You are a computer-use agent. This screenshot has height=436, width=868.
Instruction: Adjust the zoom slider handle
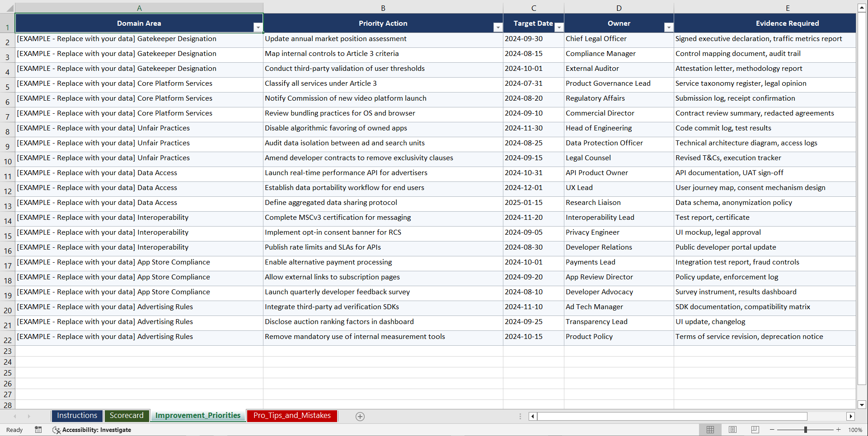pos(806,430)
